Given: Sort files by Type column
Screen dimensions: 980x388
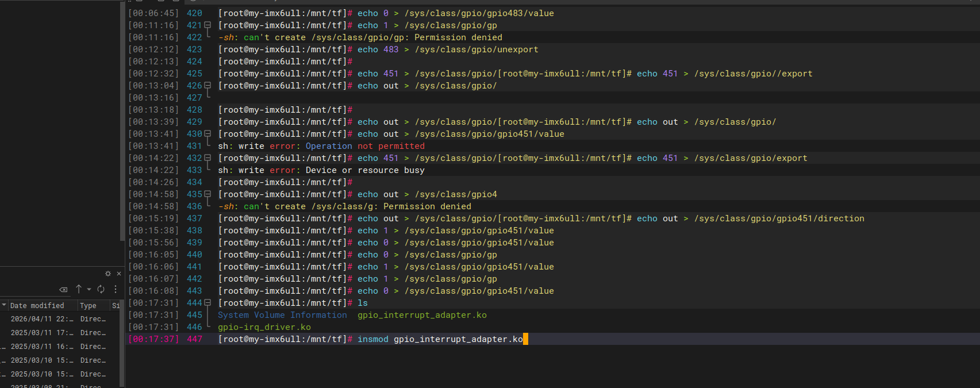Looking at the screenshot, I should tap(93, 306).
